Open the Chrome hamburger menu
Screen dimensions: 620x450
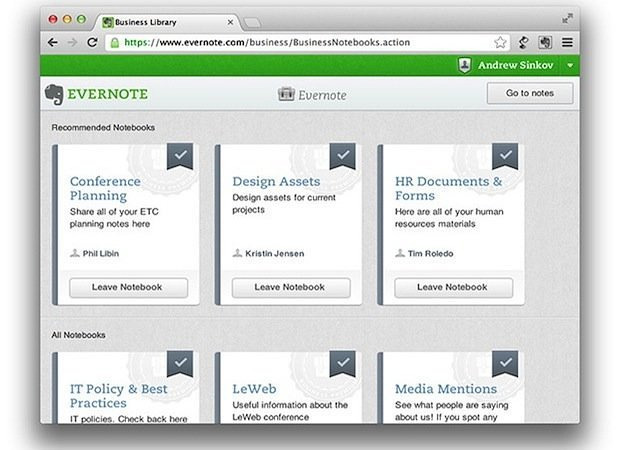(567, 43)
